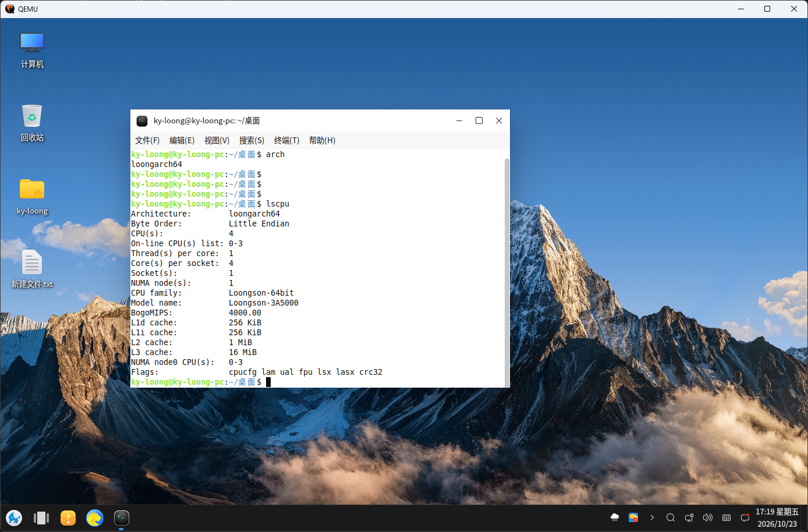
Task: Open the volume speaker tray icon
Action: (x=708, y=517)
